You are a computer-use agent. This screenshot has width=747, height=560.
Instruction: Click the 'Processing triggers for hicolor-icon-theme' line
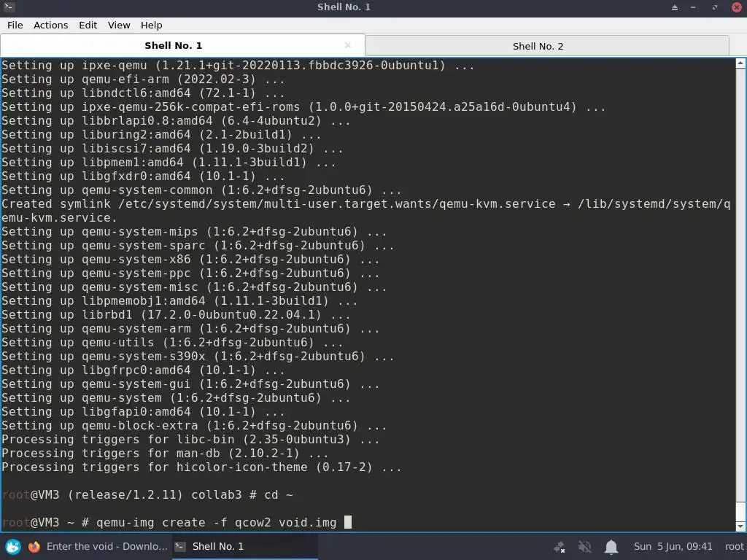[201, 467]
